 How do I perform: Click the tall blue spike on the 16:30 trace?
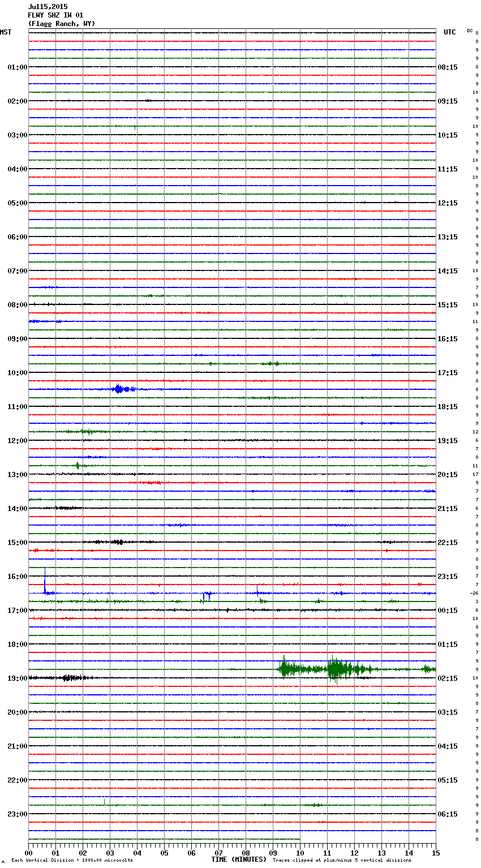tap(45, 580)
